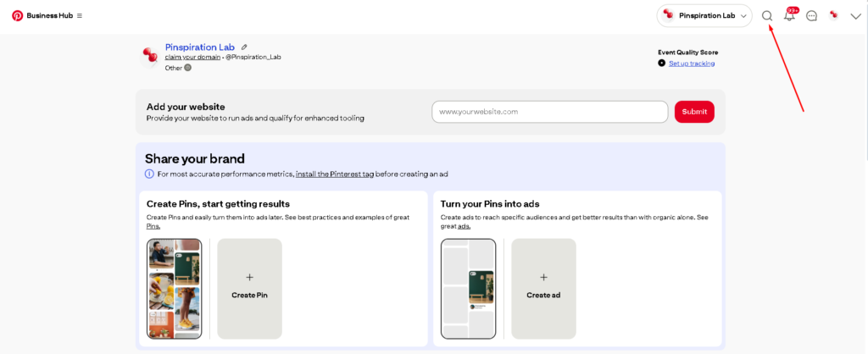
Task: Open notifications bell with 99+ badge
Action: tap(789, 15)
